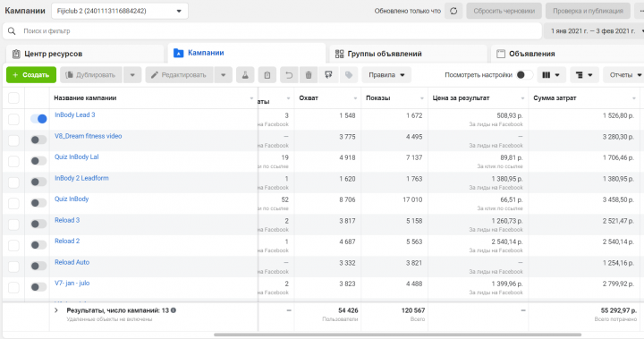
Task: Click the Сбросить черновики button
Action: click(x=504, y=11)
